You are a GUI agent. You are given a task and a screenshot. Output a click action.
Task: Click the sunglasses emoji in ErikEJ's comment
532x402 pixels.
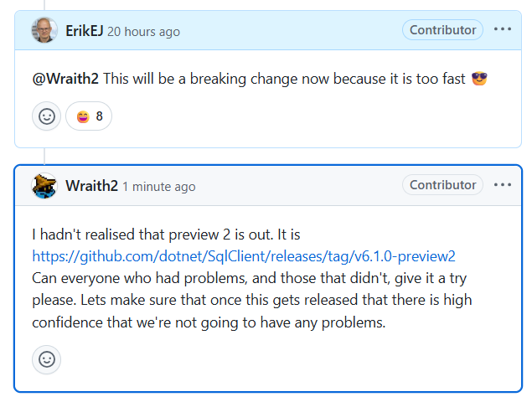480,79
